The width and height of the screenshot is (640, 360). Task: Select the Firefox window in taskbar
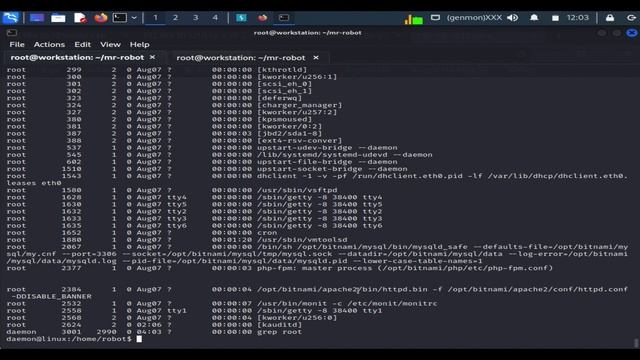point(262,18)
